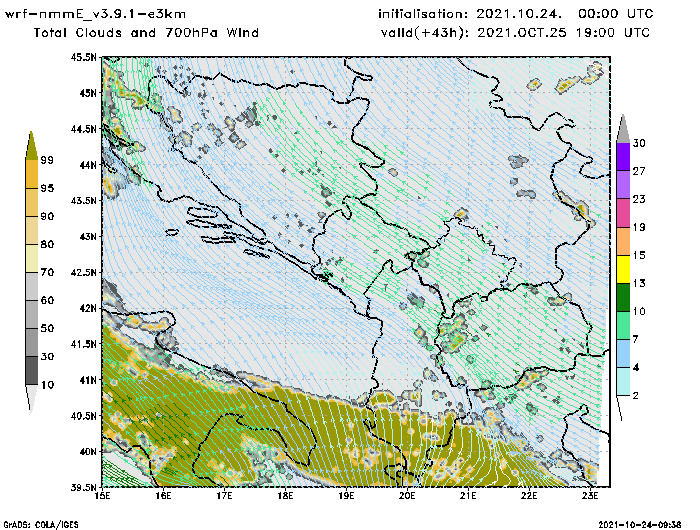Pick the tan 80–90 cloud legend swatch
The width and height of the screenshot is (700, 530).
pos(32,230)
